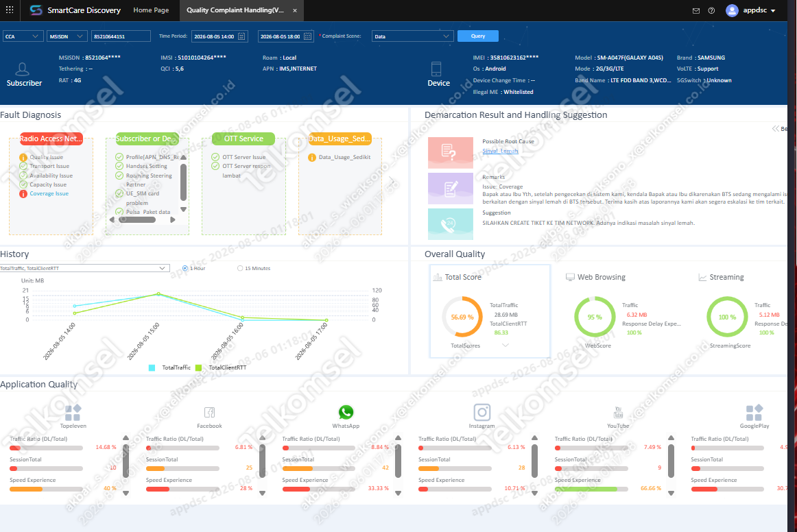Open the Coverage Issue link
Viewport: 797px width, 532px height.
pyautogui.click(x=49, y=193)
